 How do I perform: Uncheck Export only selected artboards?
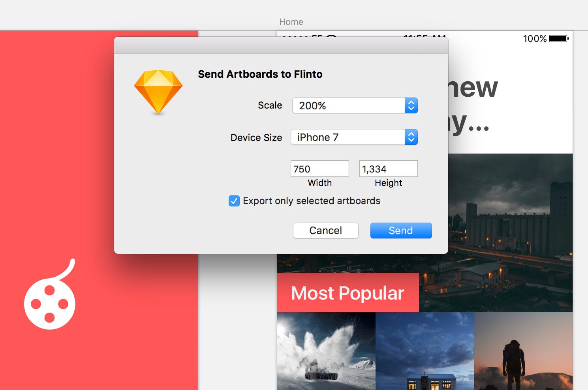tap(234, 201)
